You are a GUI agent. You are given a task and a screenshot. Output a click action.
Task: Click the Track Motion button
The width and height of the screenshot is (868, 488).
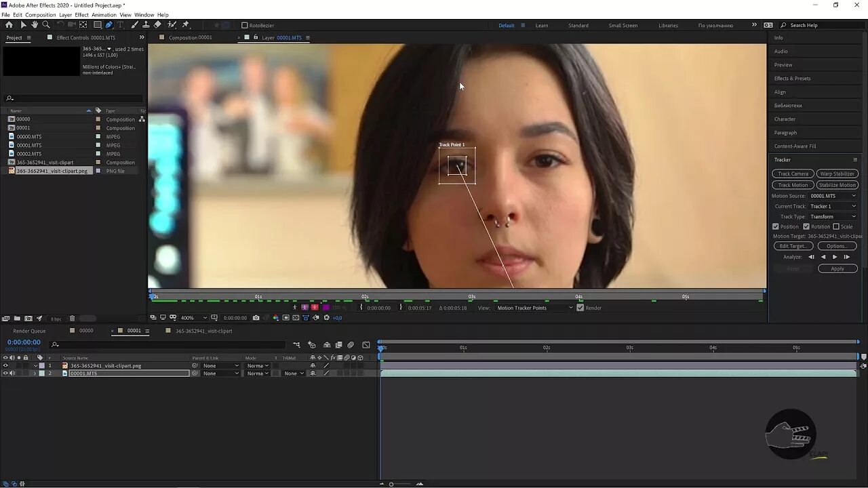pos(792,184)
